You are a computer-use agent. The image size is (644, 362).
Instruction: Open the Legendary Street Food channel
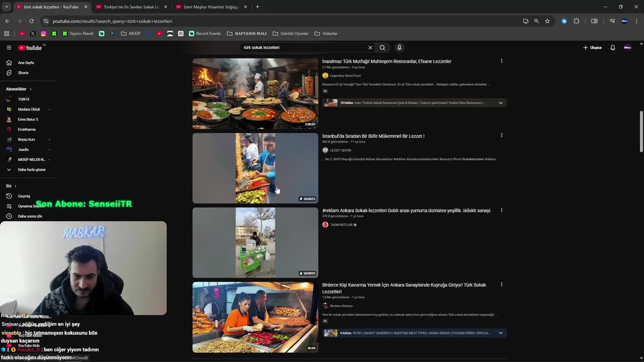coord(345,76)
